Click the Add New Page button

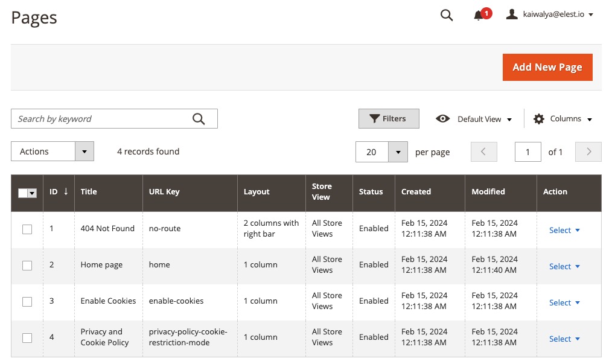click(x=547, y=67)
